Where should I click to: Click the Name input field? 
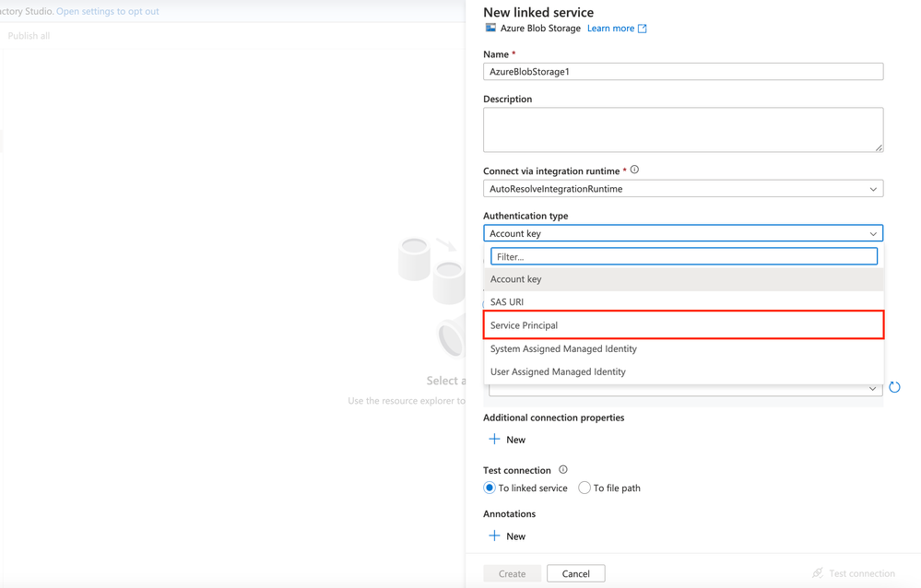coord(683,72)
